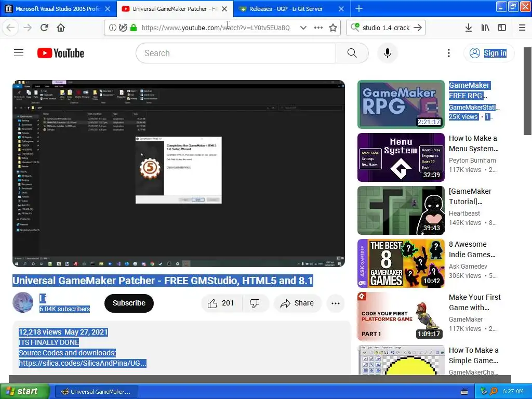Open Menu System tutorial thumbnail
This screenshot has height=399, width=532.
click(401, 157)
